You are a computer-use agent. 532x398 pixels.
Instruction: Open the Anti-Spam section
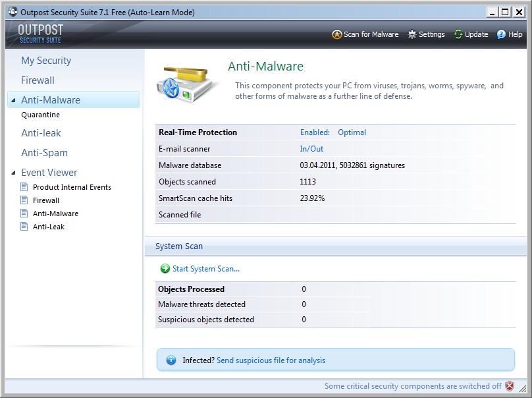click(x=45, y=153)
